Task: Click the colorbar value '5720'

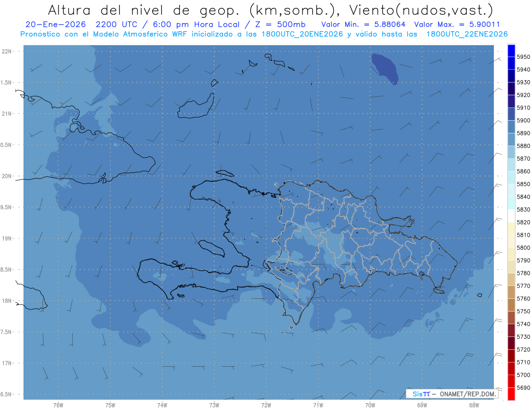Action: coord(523,349)
